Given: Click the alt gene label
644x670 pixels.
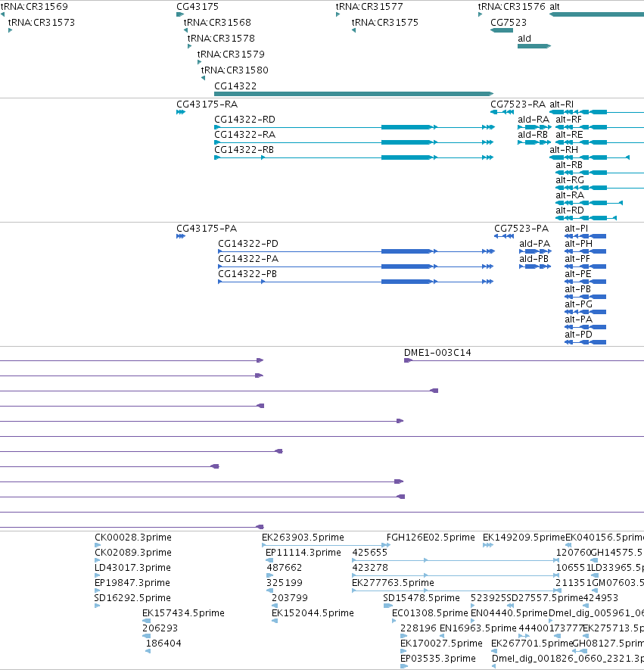Looking at the screenshot, I should tap(555, 7).
